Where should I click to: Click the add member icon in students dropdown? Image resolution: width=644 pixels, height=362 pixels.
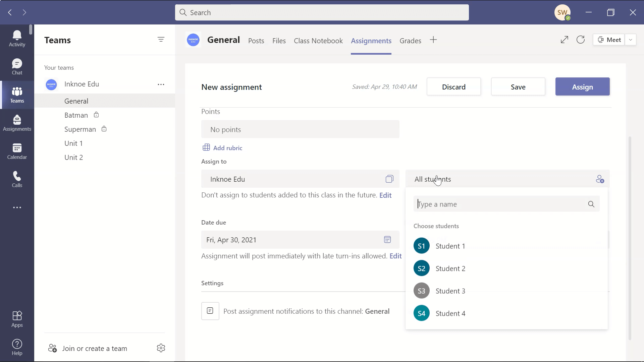599,179
